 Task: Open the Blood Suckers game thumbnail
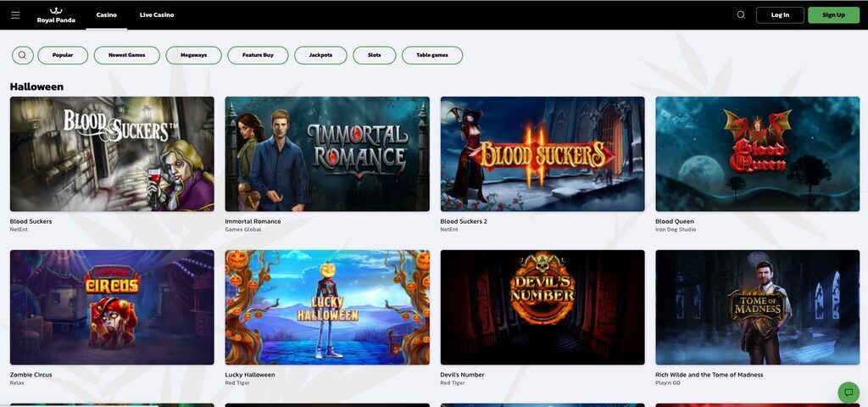click(x=112, y=153)
